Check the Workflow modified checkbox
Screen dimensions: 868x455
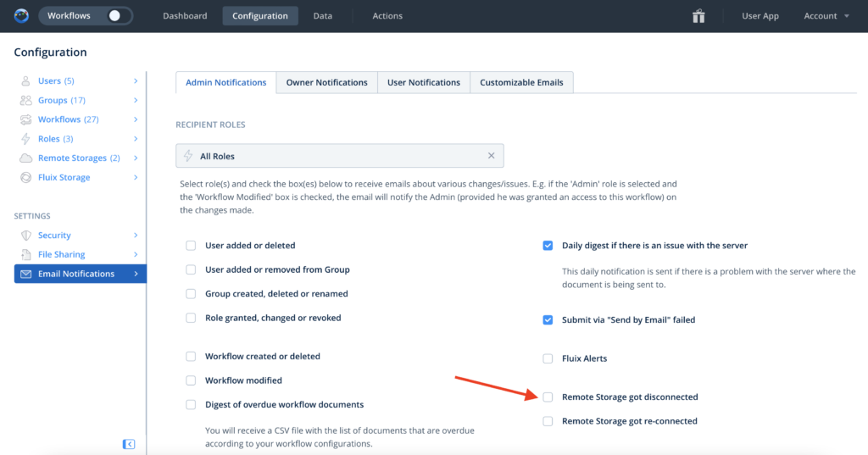pyautogui.click(x=191, y=381)
